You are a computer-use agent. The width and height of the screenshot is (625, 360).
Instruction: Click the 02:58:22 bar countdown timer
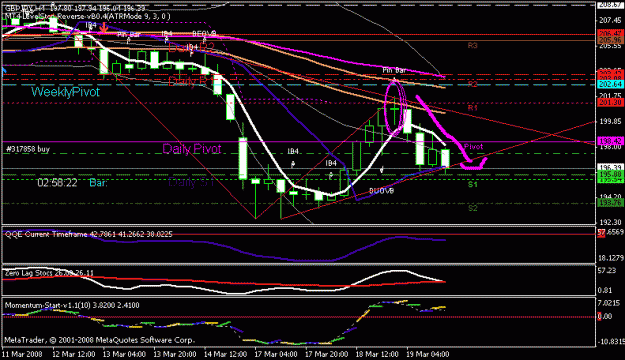click(57, 183)
